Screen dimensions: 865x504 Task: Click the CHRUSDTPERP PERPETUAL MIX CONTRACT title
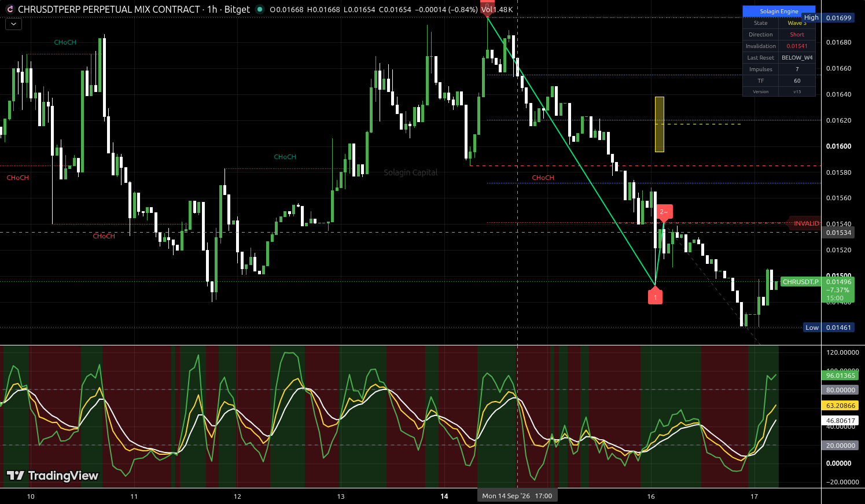click(109, 9)
